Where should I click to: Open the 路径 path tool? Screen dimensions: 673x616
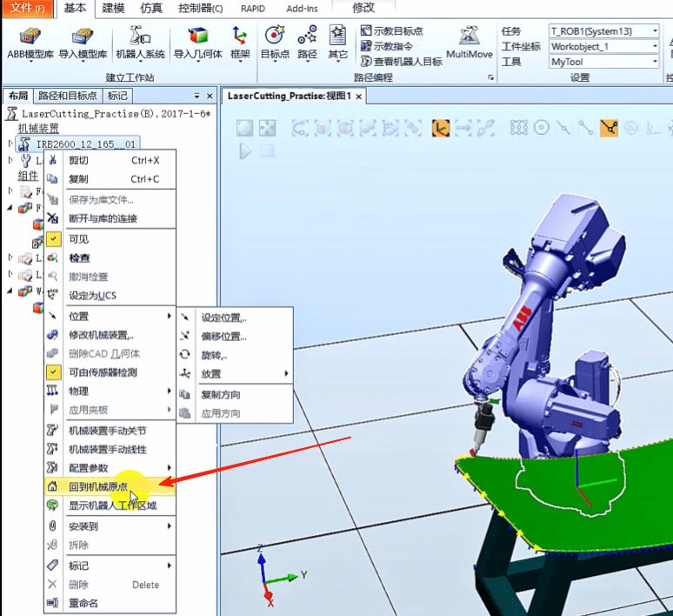click(x=307, y=44)
